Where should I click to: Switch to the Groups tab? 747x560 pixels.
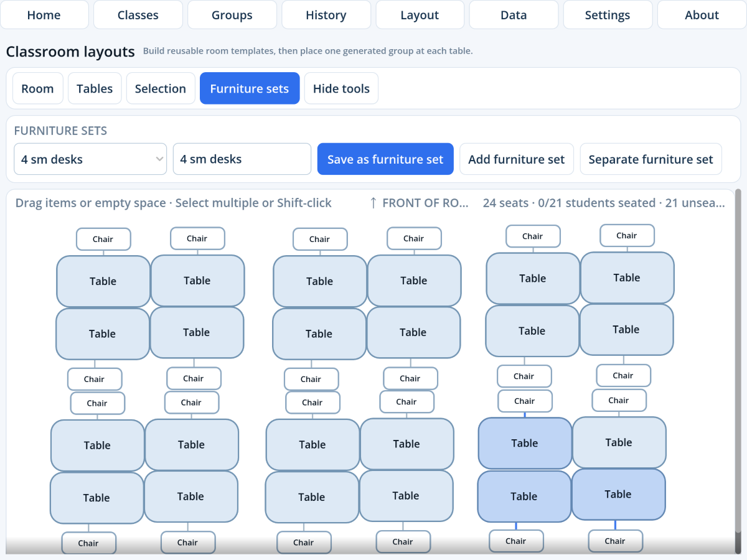232,15
